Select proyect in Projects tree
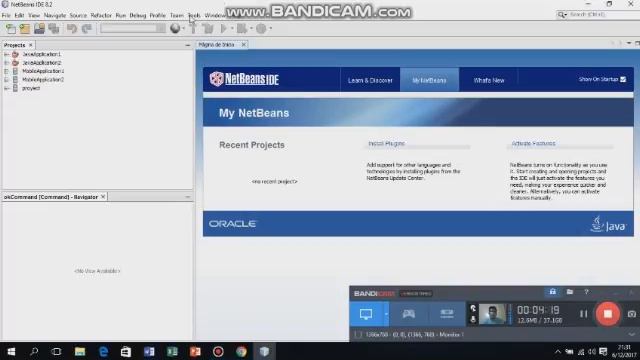 pyautogui.click(x=31, y=88)
